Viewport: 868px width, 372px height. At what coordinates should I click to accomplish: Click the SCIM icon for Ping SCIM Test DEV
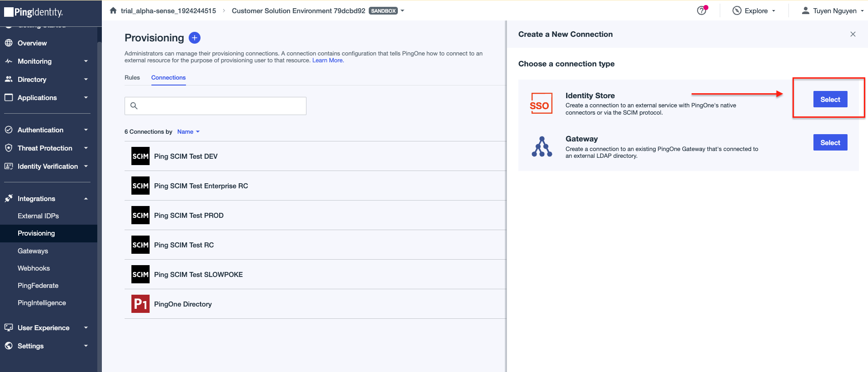pos(140,156)
